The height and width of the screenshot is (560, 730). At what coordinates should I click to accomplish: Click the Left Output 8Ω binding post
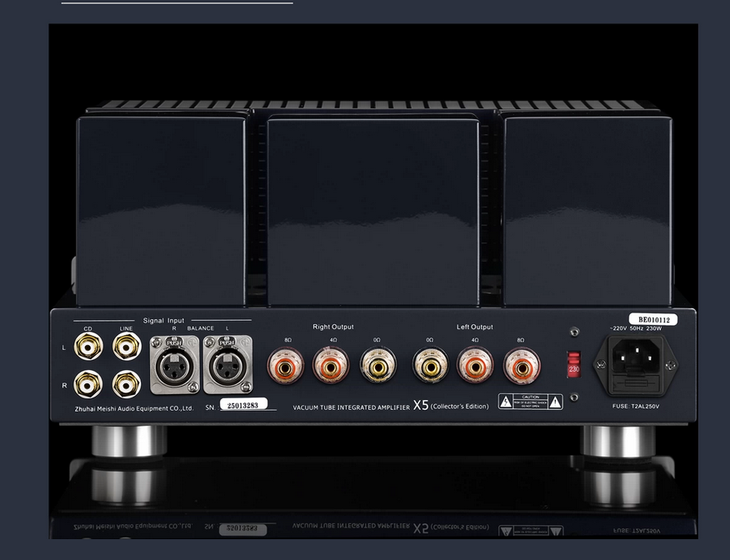pyautogui.click(x=522, y=366)
